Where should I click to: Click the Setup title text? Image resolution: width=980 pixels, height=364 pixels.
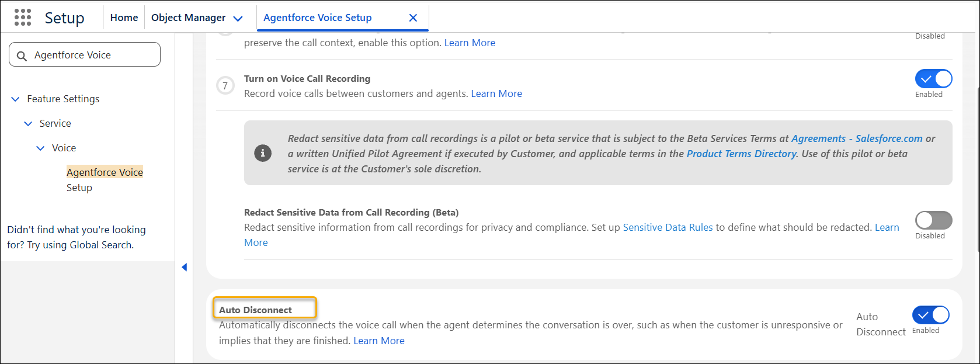point(65,18)
